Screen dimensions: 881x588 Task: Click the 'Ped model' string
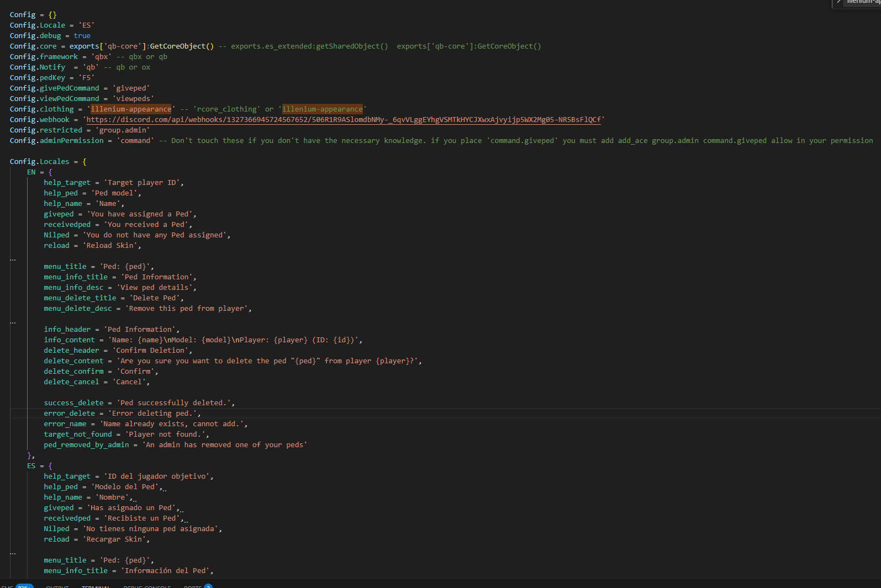coord(114,193)
